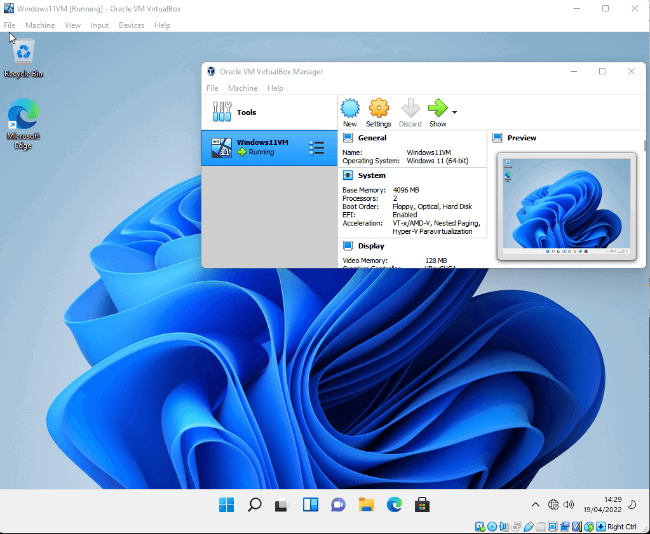The image size is (650, 534).
Task: Click the VM preview thumbnail
Action: [x=566, y=206]
